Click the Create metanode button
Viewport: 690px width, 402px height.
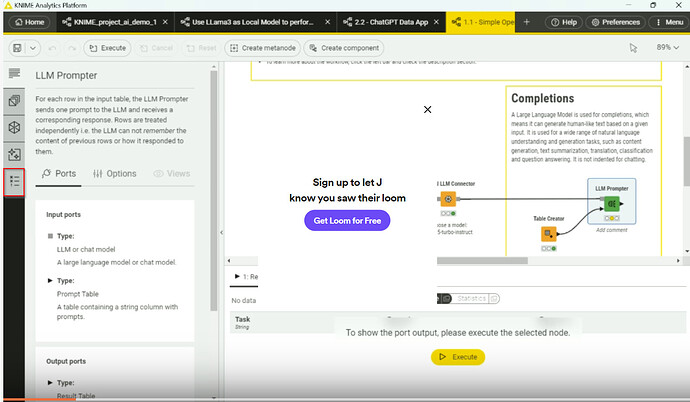(x=263, y=48)
